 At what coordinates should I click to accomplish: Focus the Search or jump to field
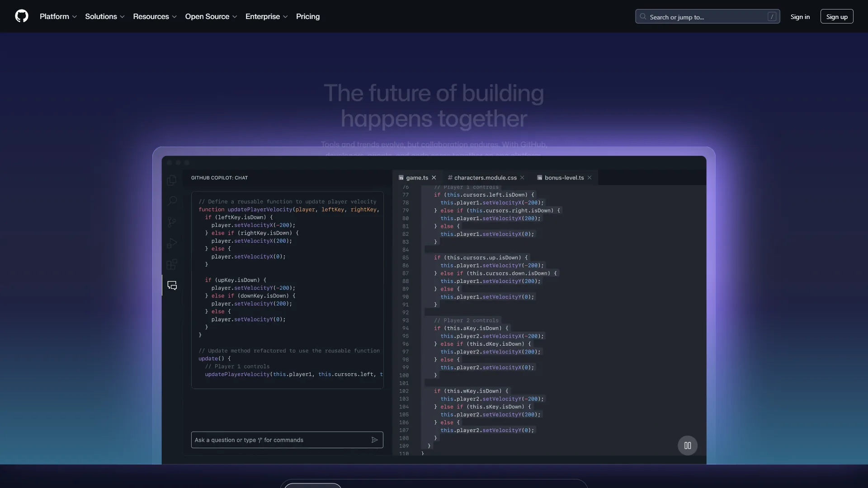click(x=708, y=17)
